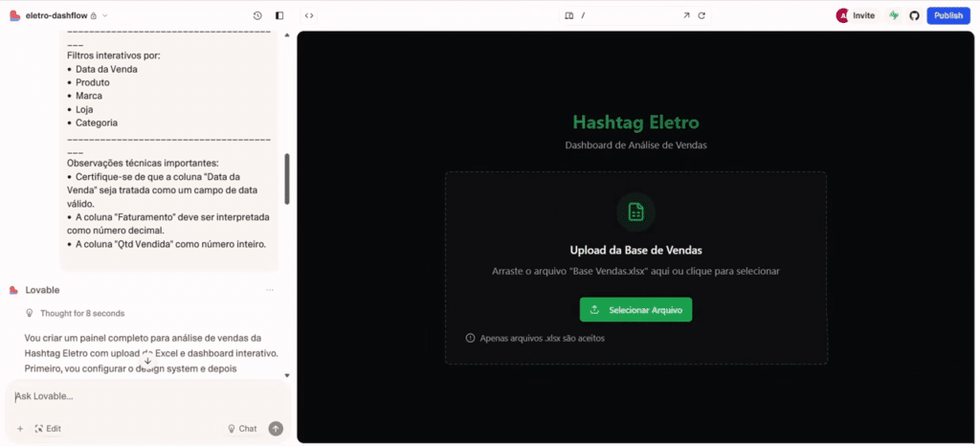Image resolution: width=980 pixels, height=446 pixels.
Task: Click the send arrow button
Action: 276,429
